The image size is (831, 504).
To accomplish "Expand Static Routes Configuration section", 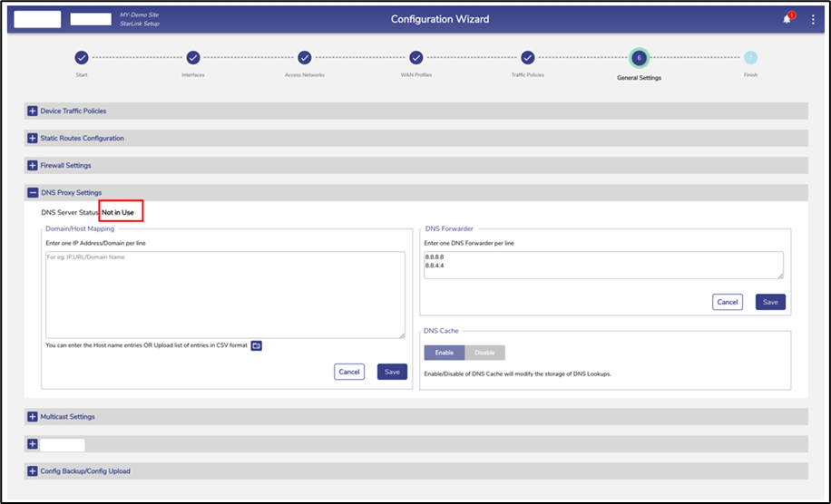I will click(33, 138).
